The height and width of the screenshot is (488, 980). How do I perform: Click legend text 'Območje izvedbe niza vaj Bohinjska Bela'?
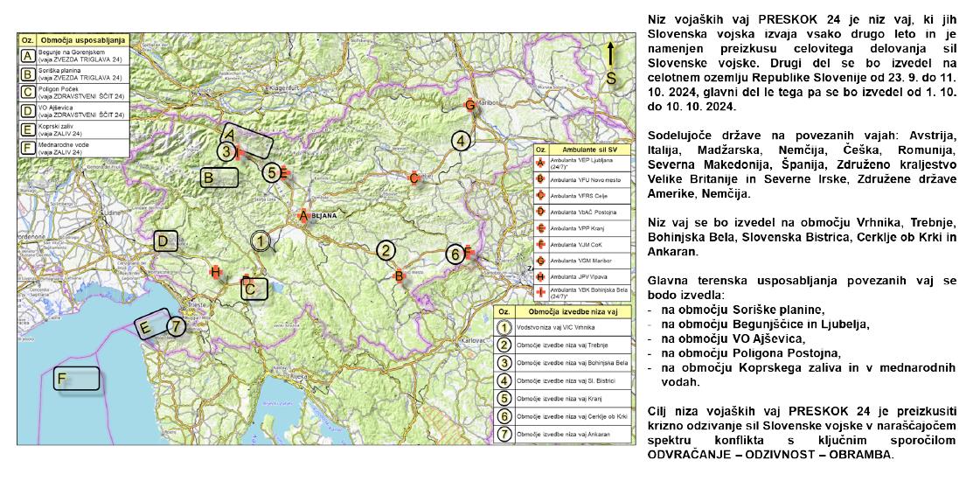(572, 363)
